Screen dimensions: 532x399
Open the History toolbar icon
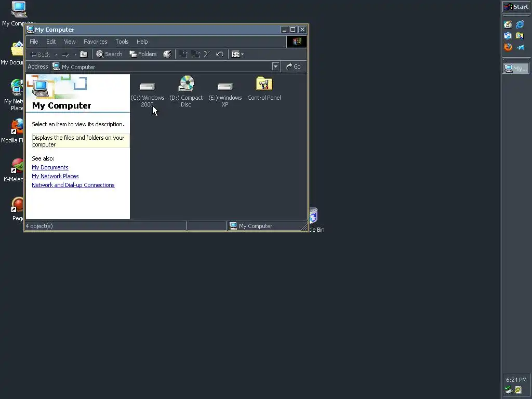(x=167, y=54)
